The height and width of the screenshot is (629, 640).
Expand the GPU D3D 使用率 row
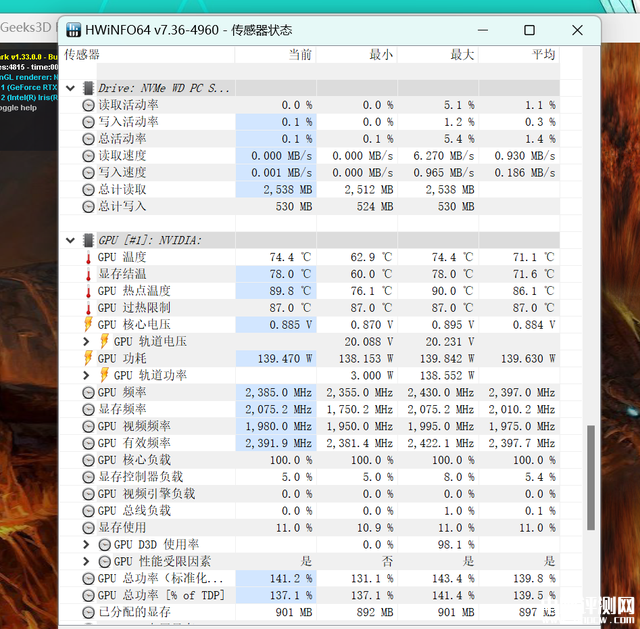86,545
